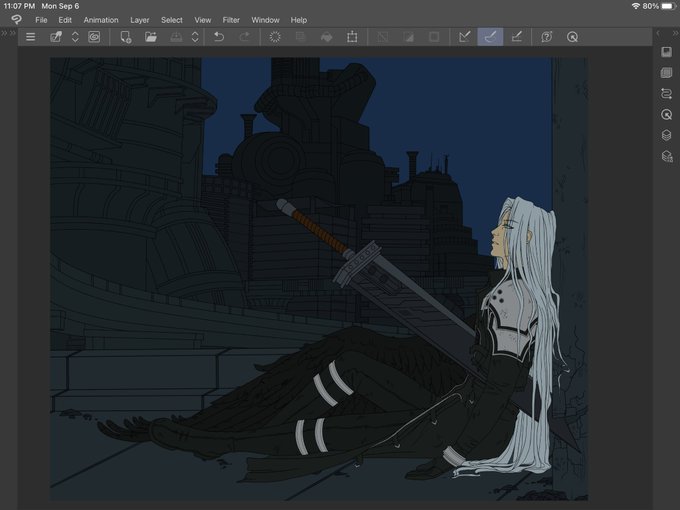The width and height of the screenshot is (680, 510).
Task: Open the Navigator palette icon
Action: click(x=667, y=52)
